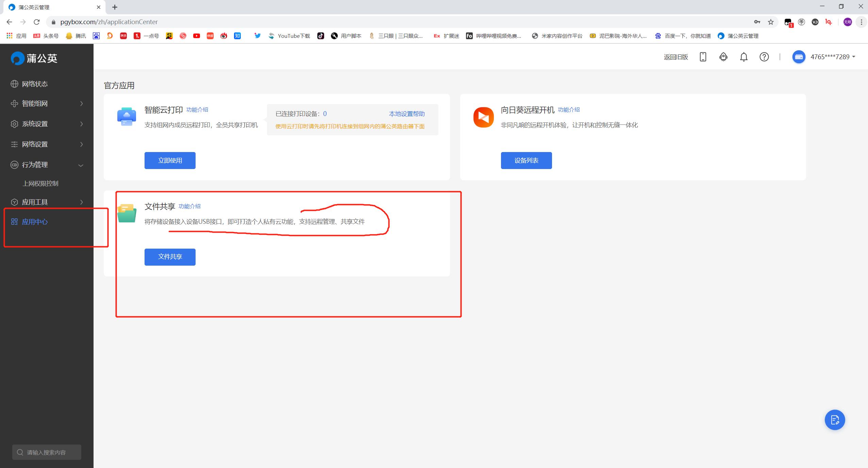868x468 pixels.
Task: Click the rocket upgrade icon
Action: click(x=723, y=57)
